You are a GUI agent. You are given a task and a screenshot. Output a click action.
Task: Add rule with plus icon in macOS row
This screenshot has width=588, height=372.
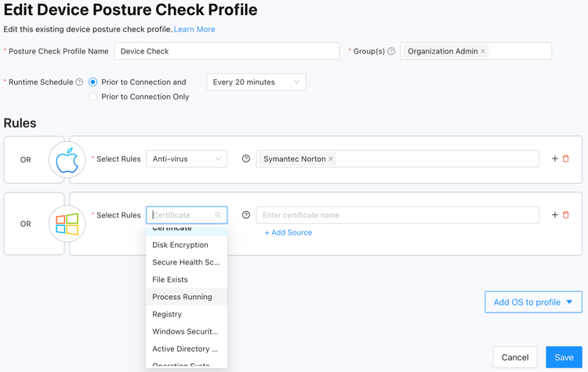[555, 159]
